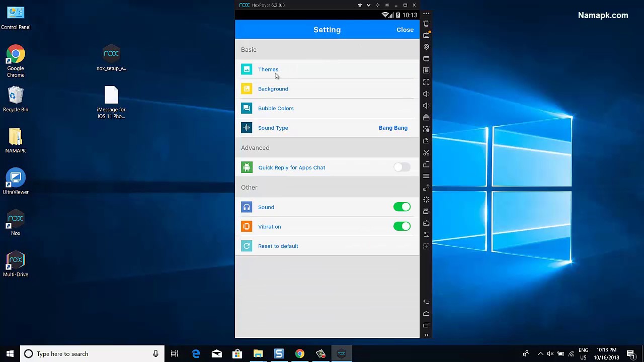
Task: Click the taskbar clock 10:13 PM
Action: [606, 354]
